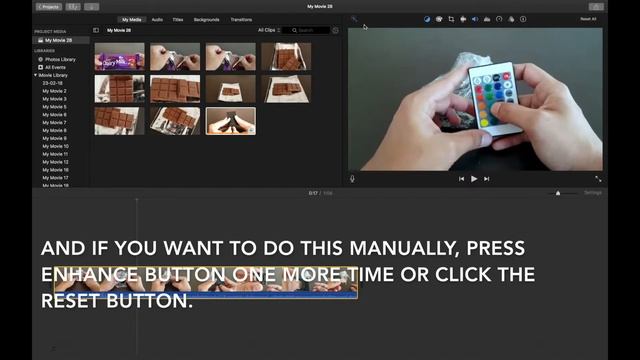
Task: Click the media browser layout toggle button
Action: [x=73, y=7]
